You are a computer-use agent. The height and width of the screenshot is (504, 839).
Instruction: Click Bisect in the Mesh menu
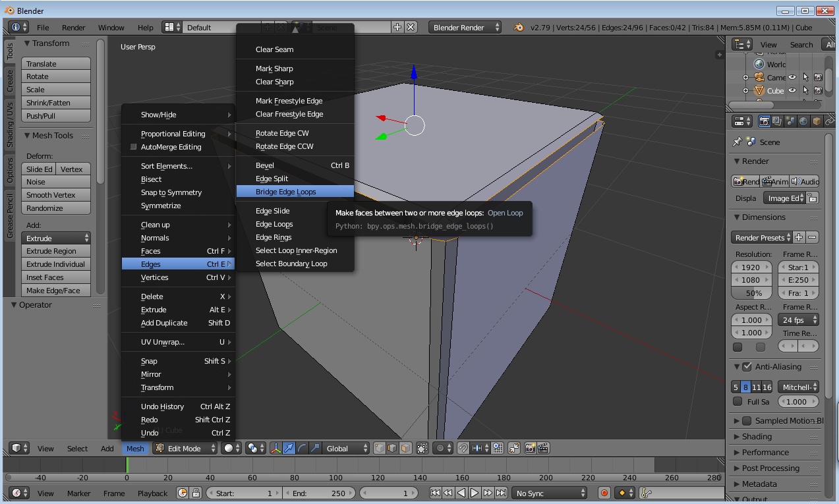[178, 179]
